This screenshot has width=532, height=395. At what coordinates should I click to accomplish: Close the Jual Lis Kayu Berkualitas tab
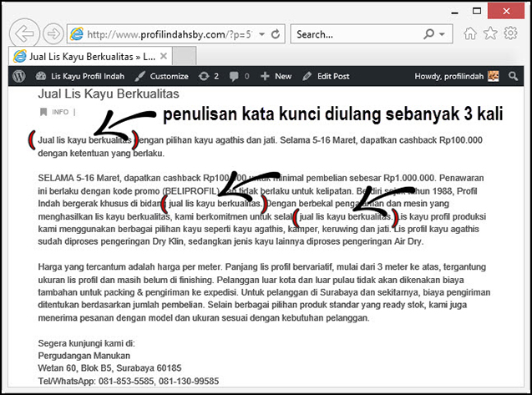click(164, 56)
